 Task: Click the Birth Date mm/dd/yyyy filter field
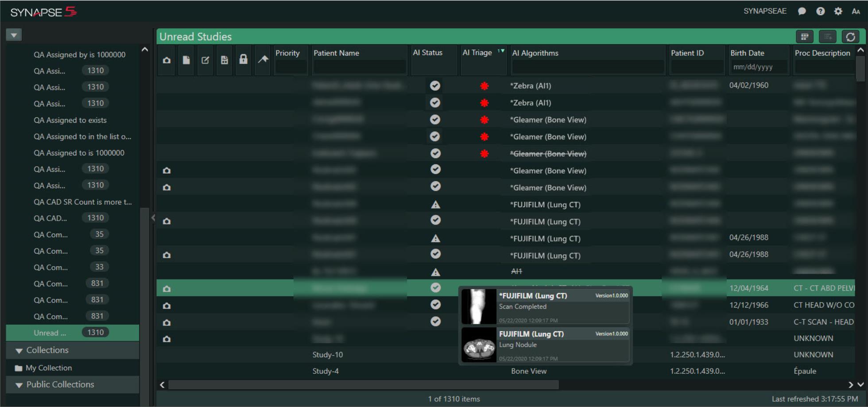coord(758,67)
